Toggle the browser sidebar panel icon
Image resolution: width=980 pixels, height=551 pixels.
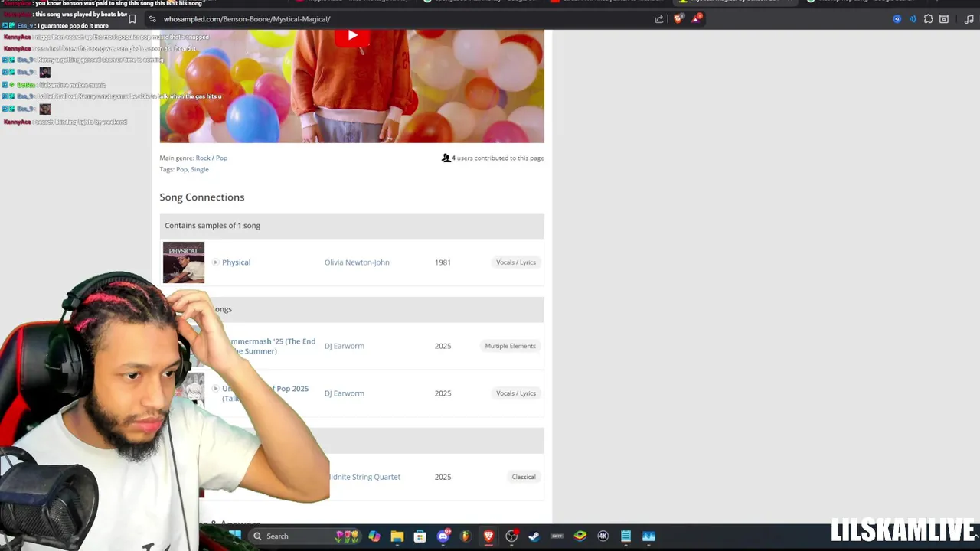(x=944, y=19)
